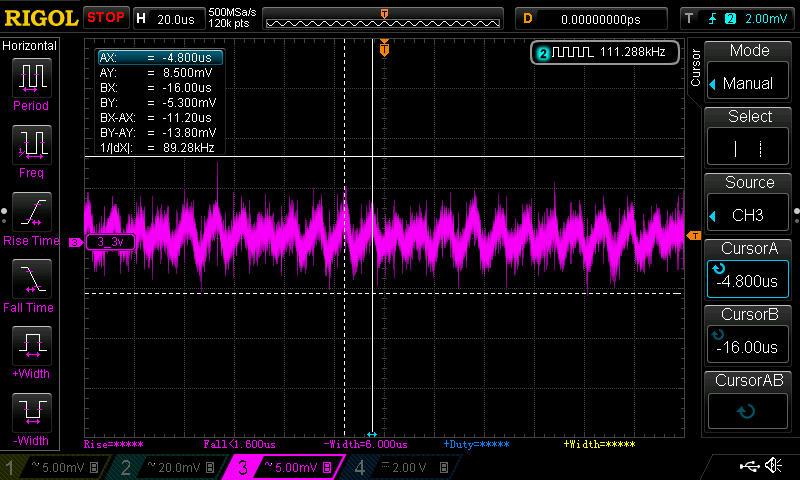800x480 pixels.
Task: Pick the +Width measurement icon
Action: [33, 346]
